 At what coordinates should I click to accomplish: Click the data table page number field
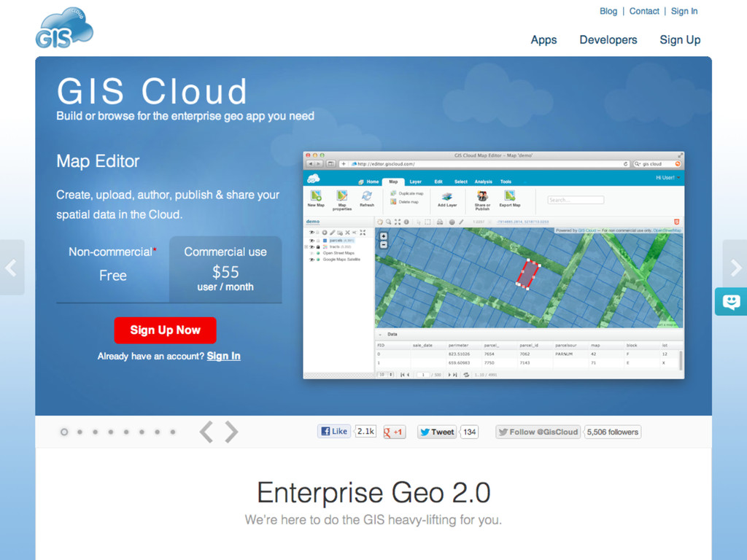[x=422, y=375]
